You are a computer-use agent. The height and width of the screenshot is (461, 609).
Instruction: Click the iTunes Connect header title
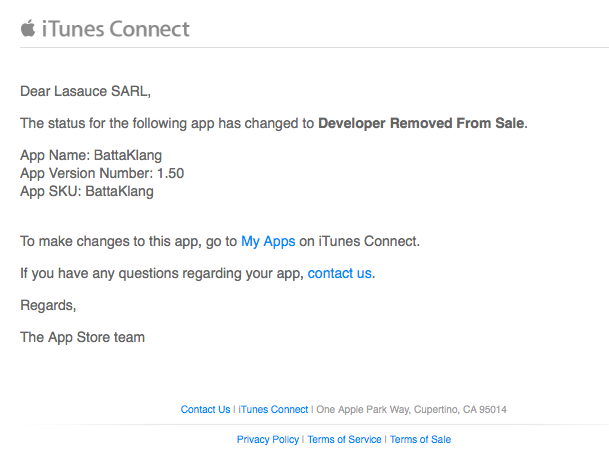(116, 29)
